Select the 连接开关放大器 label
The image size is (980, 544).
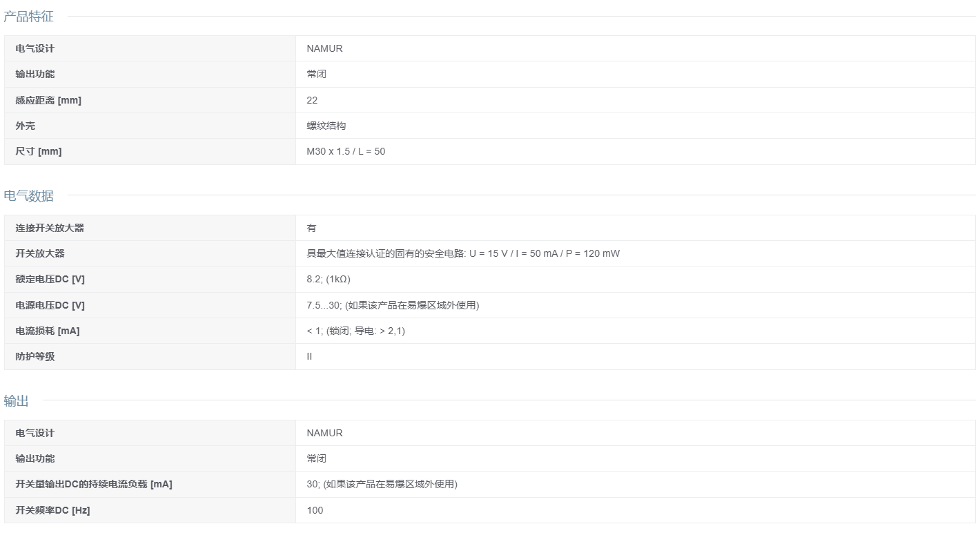(x=50, y=228)
